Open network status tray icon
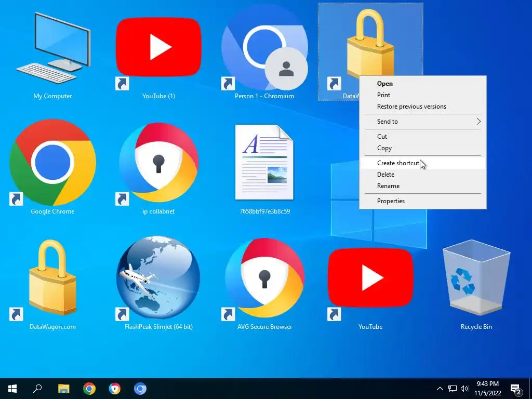This screenshot has height=399, width=532. tap(453, 389)
